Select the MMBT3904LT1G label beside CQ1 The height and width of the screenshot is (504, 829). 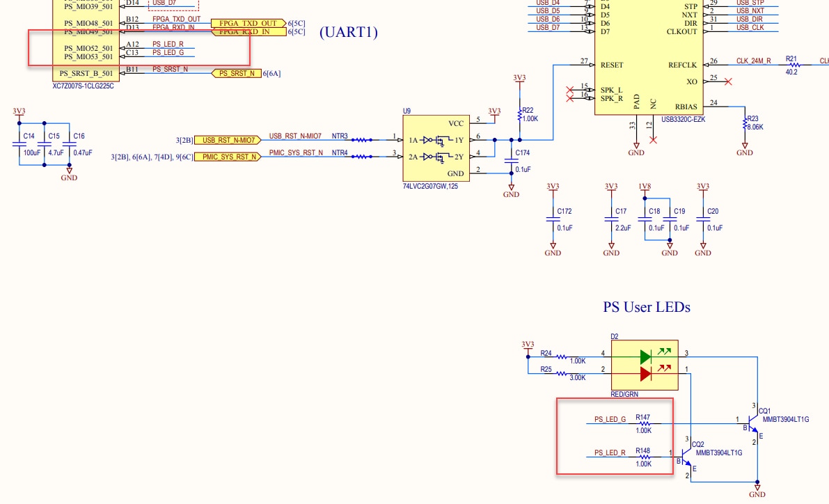point(786,419)
